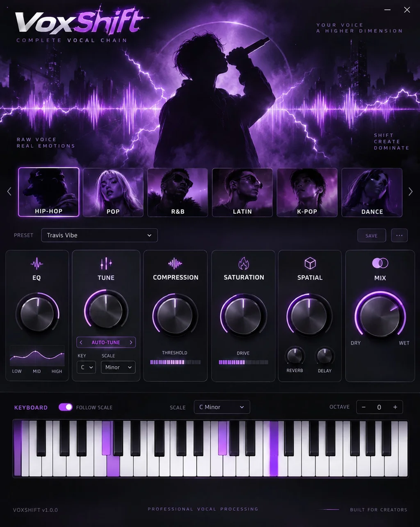This screenshot has width=420, height=527.
Task: Click the DRY label under Mix knob
Action: 355,343
